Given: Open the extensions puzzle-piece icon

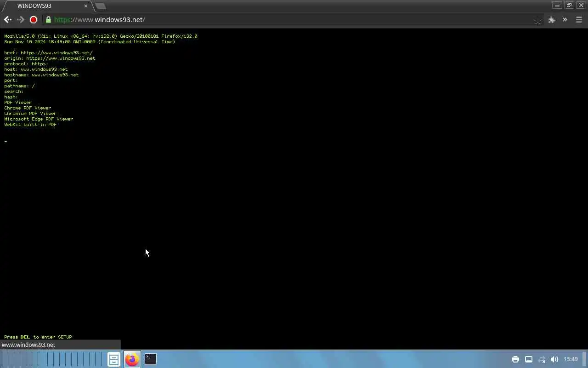Looking at the screenshot, I should click(x=552, y=20).
